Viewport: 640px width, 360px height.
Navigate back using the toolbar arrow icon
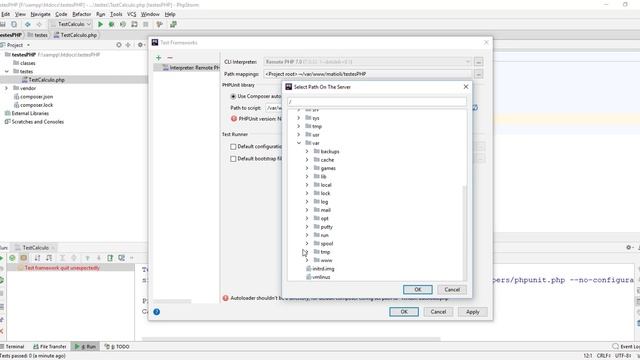coord(28,24)
